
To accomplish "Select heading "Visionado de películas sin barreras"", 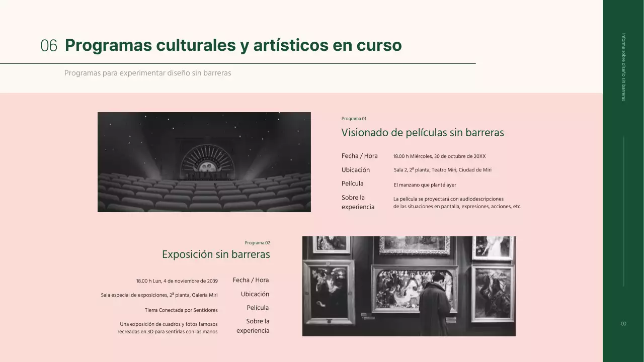I will pos(422,133).
